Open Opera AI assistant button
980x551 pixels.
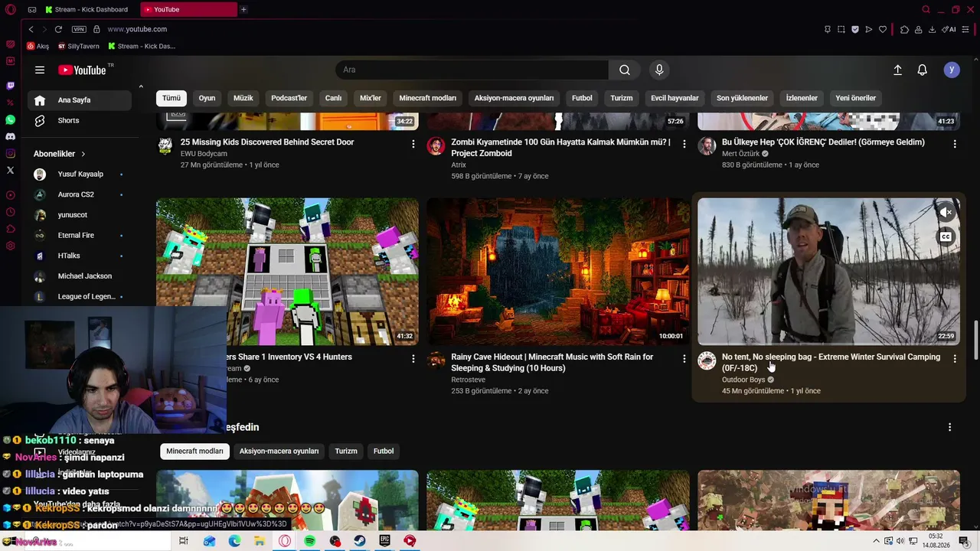(949, 29)
